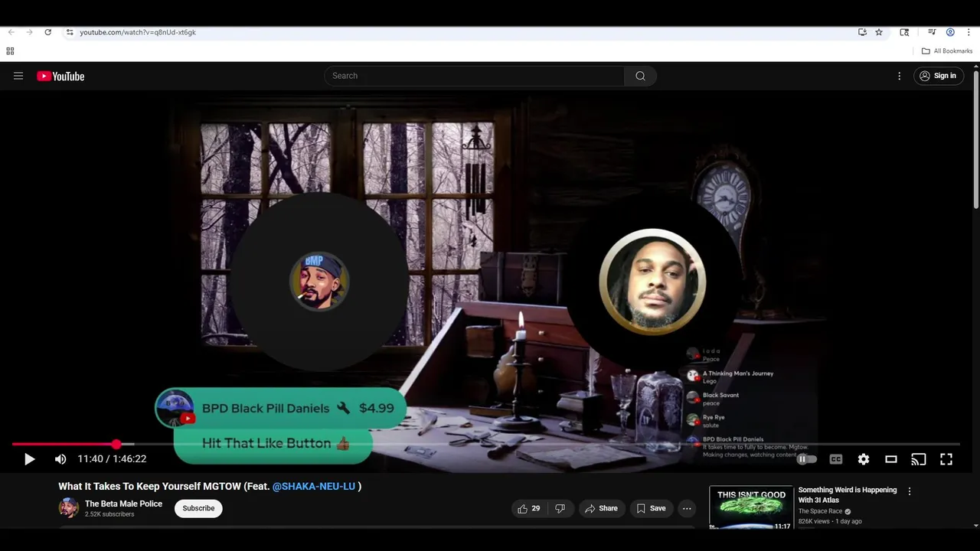Install app icon in address bar
This screenshot has width=980, height=551.
(x=862, y=32)
